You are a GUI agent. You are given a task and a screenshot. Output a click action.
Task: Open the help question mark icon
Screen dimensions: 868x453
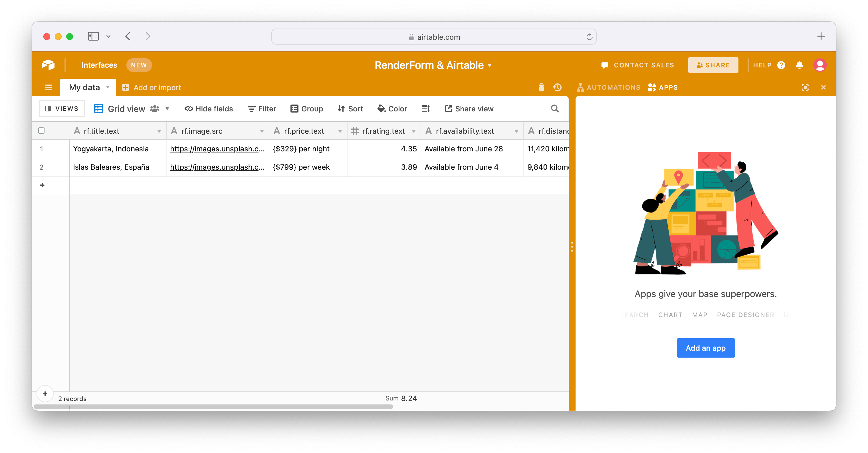coord(782,65)
